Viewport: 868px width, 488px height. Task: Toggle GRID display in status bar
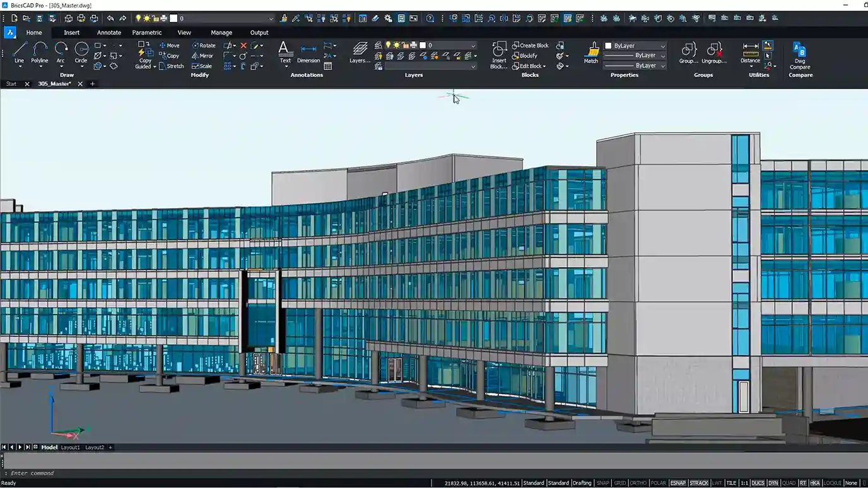(620, 483)
